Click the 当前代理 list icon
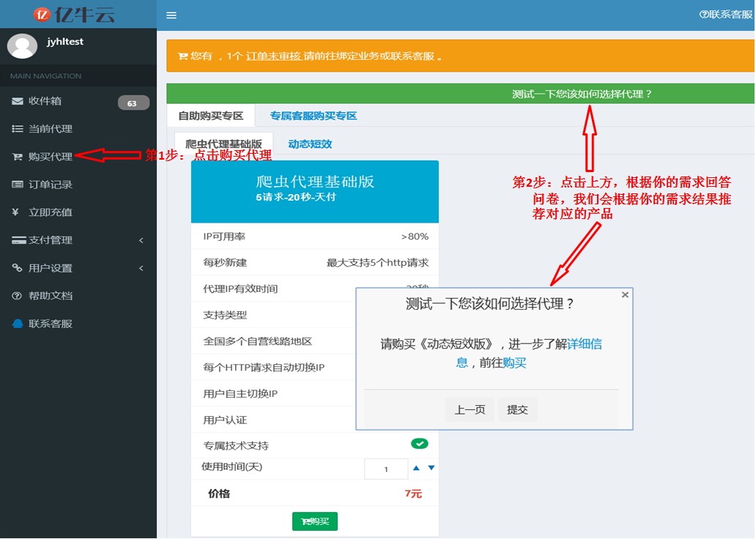The image size is (756, 539). pos(18,129)
